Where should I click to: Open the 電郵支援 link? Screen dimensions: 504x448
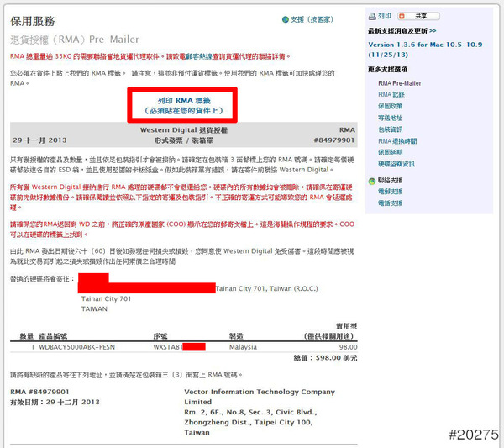pos(391,192)
